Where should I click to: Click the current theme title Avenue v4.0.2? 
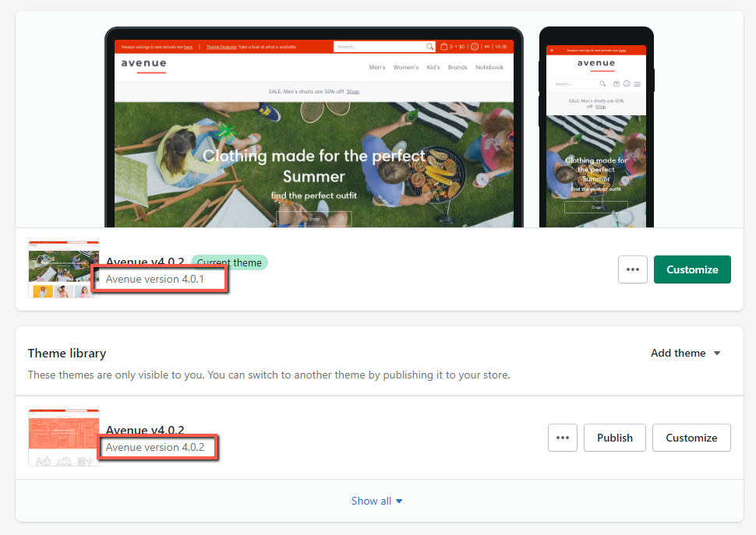click(x=145, y=262)
